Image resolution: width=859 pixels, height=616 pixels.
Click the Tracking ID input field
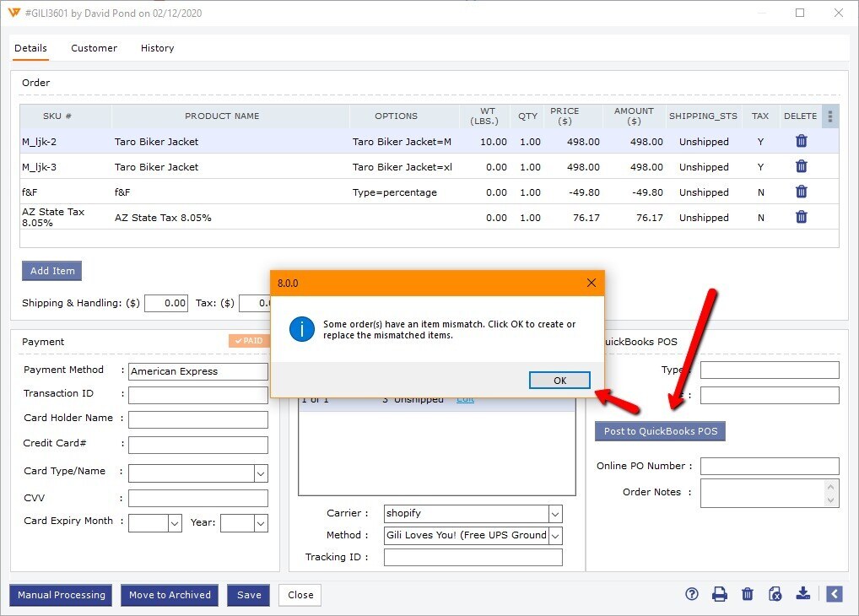[x=473, y=557]
